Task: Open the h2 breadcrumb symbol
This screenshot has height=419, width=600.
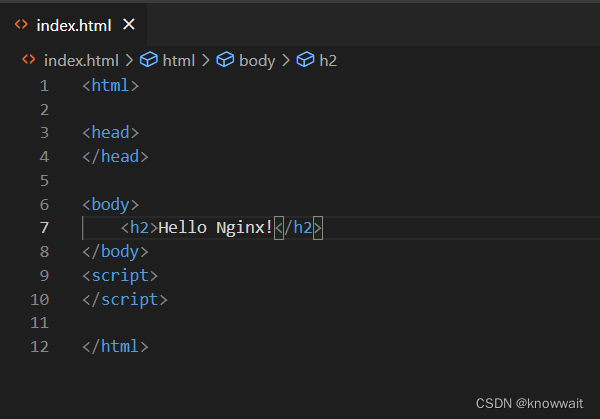Action: tap(328, 60)
